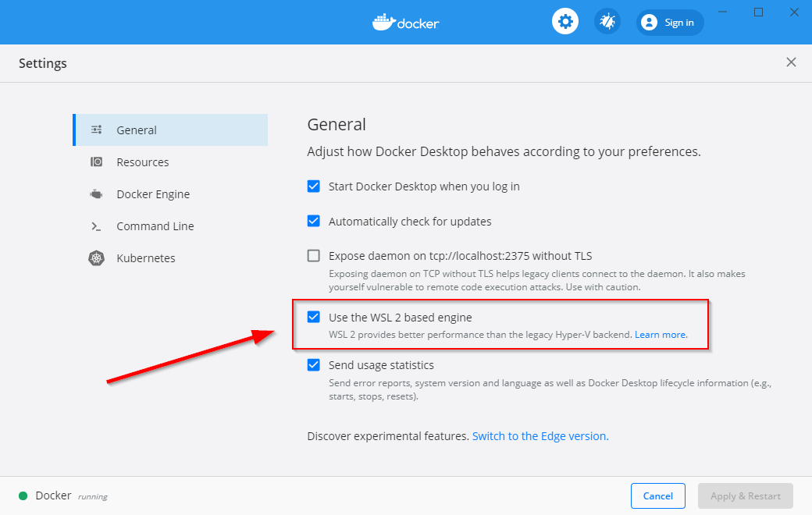Minimize the Docker Desktop window
Viewport: 812px width, 515px height.
tap(722, 12)
